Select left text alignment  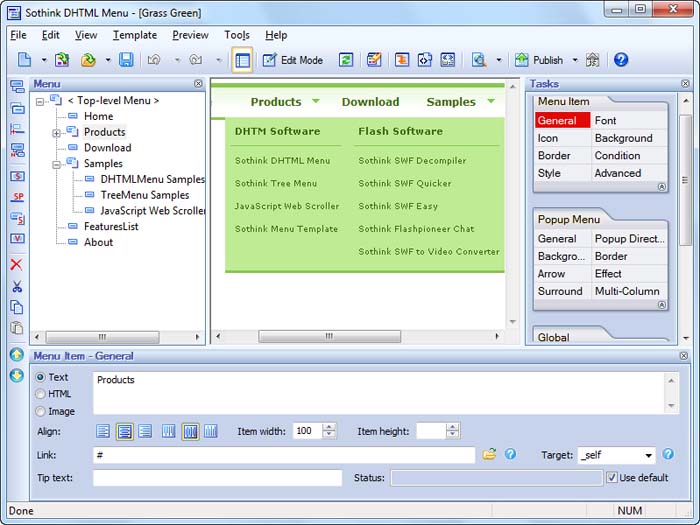point(103,431)
